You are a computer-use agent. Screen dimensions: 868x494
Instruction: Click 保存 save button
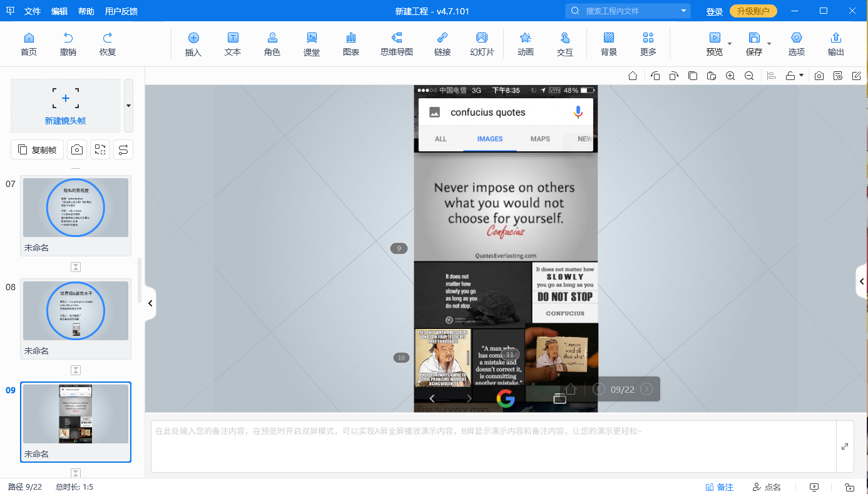click(754, 44)
